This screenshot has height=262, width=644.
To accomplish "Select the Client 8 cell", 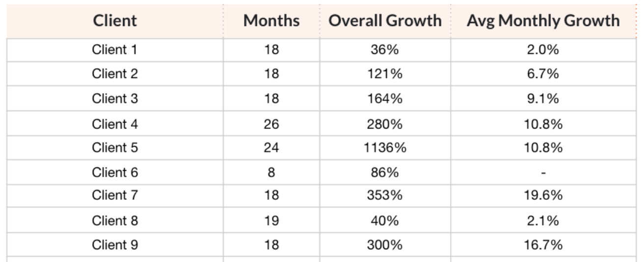I will (115, 221).
